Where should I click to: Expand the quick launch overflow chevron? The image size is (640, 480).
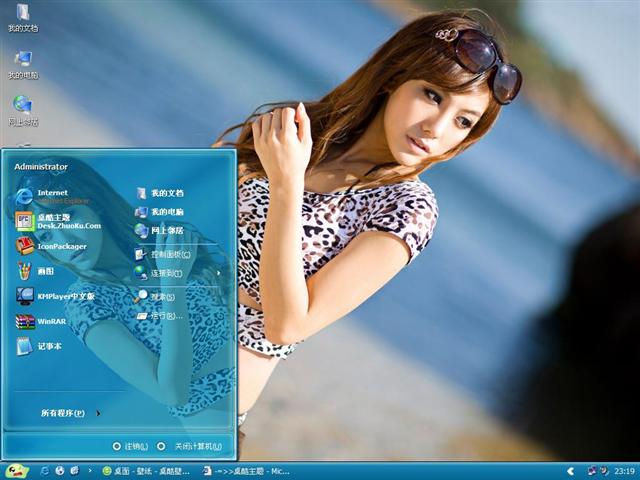tap(90, 471)
